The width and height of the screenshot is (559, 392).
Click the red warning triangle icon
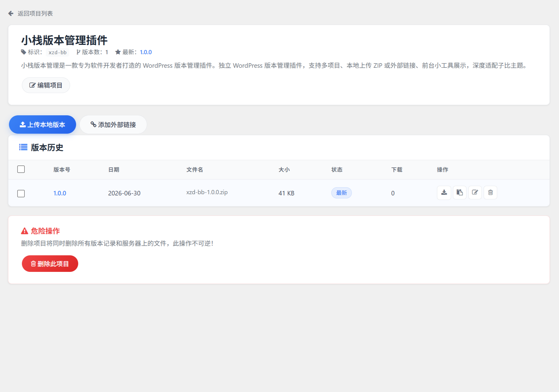[x=25, y=231]
